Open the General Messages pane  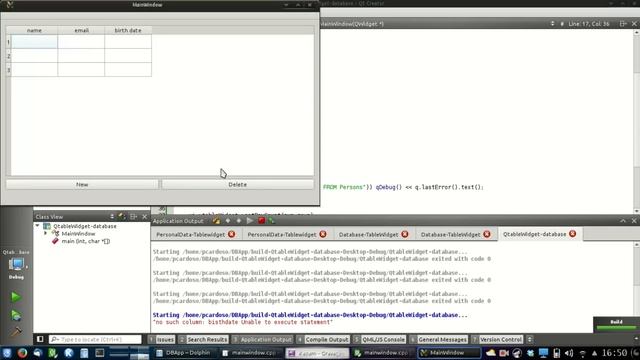pos(438,339)
